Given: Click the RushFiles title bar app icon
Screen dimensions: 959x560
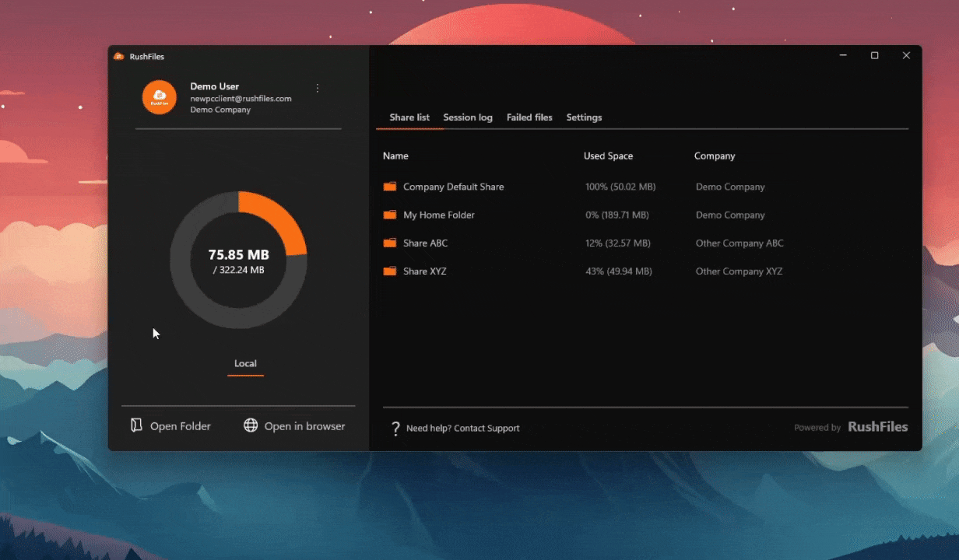Looking at the screenshot, I should (x=119, y=56).
